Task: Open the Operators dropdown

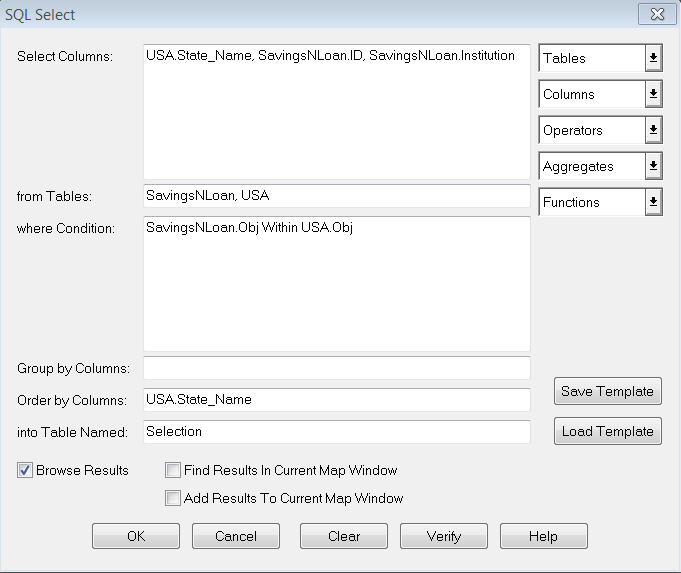Action: coord(653,130)
